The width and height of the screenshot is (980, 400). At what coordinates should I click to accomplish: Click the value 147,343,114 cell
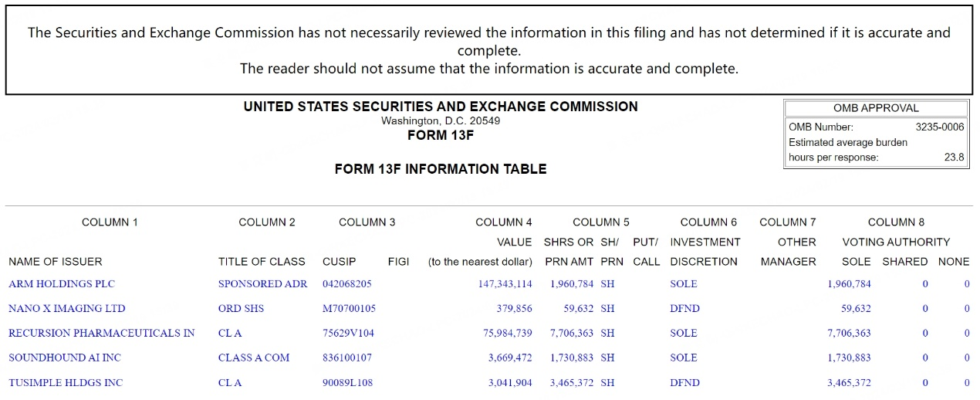505,283
